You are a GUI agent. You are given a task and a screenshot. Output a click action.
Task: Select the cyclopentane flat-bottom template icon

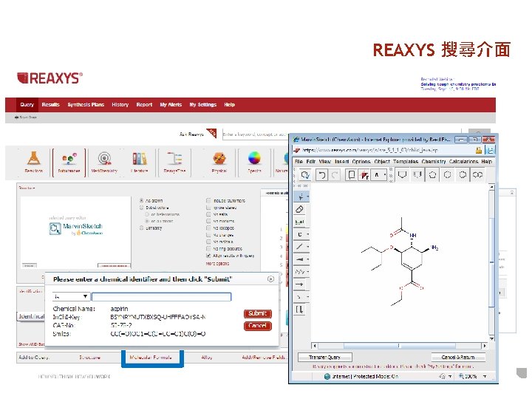click(403, 174)
